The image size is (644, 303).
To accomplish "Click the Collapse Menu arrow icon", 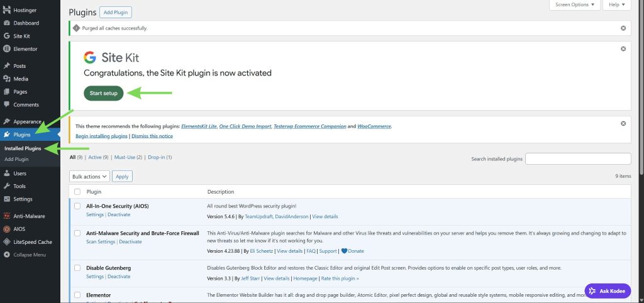I will point(6,255).
